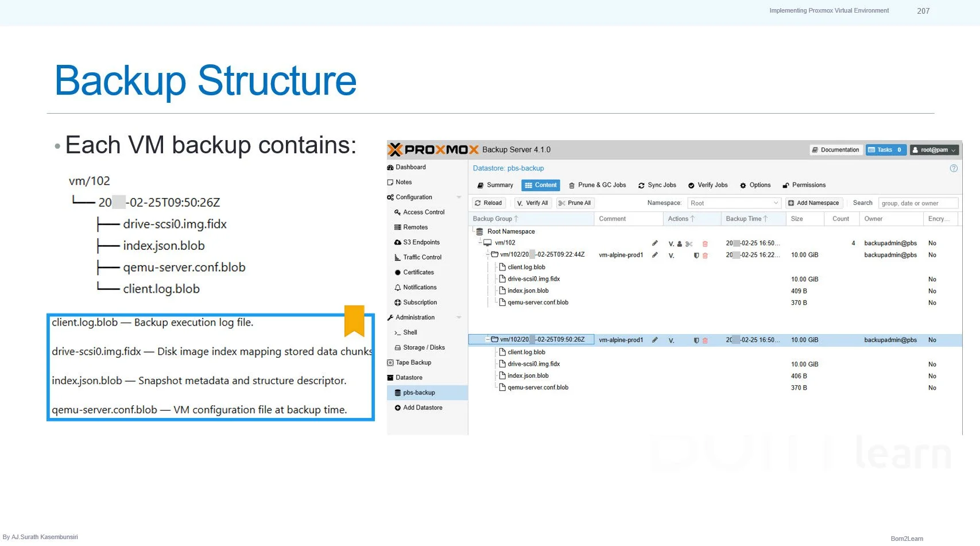Click the Add Namespace button
Screen dimensions: 980x546
pos(814,203)
